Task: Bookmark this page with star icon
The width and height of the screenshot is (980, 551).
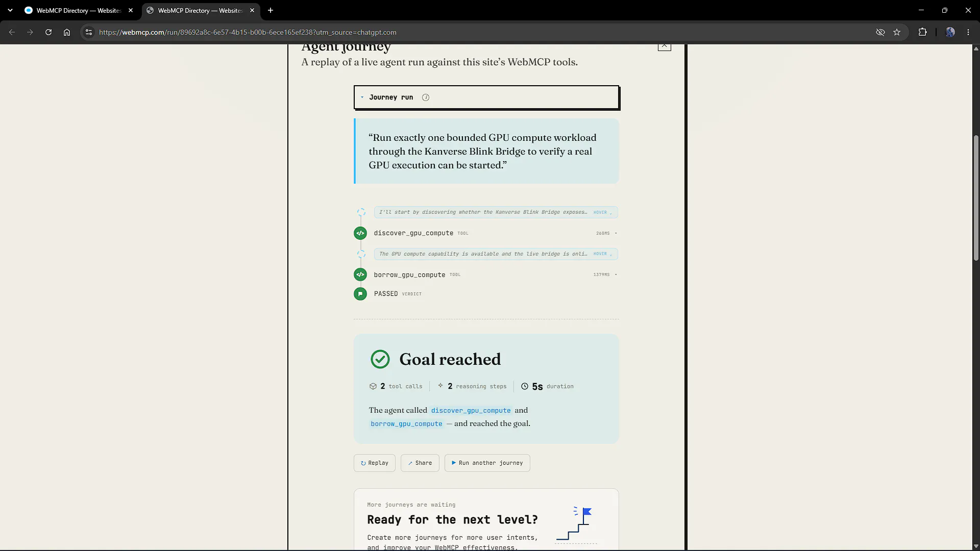Action: pyautogui.click(x=897, y=32)
